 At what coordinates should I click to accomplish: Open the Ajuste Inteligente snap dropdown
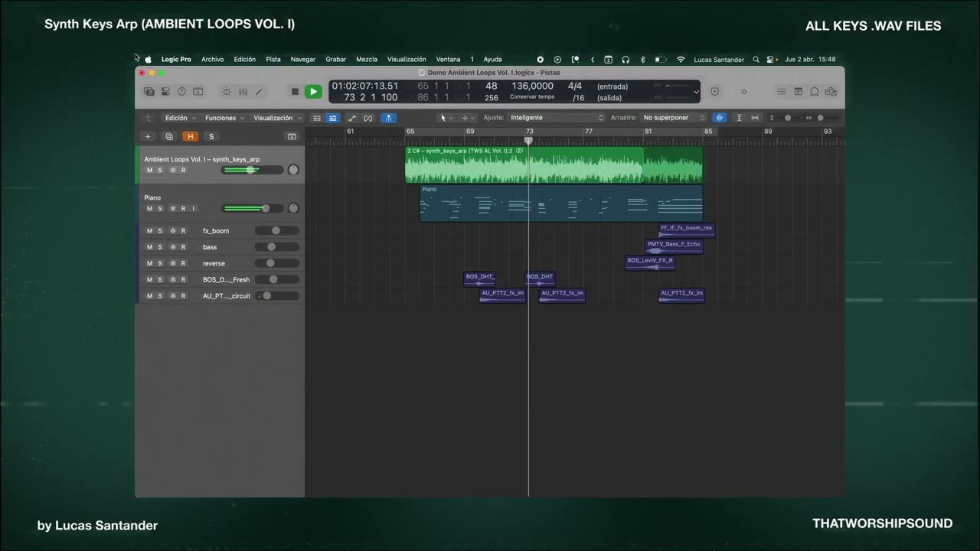coord(556,118)
